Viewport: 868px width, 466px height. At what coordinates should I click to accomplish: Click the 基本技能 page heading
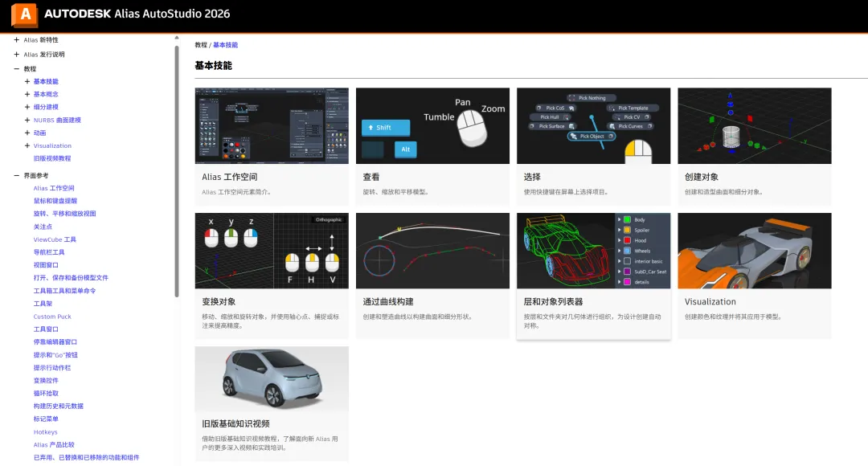tap(213, 66)
